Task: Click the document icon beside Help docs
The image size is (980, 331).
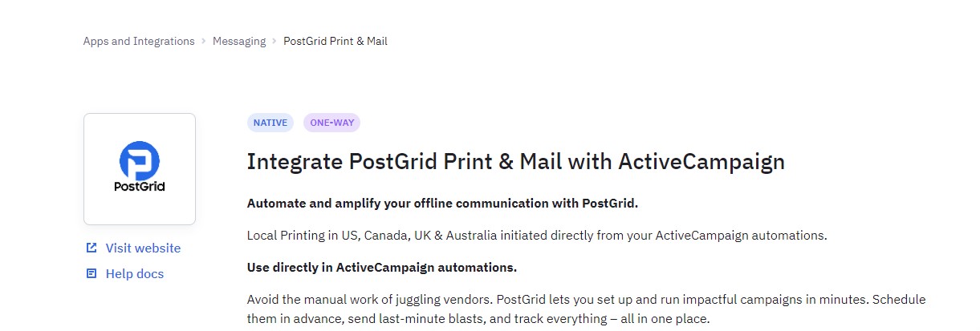Action: click(91, 274)
